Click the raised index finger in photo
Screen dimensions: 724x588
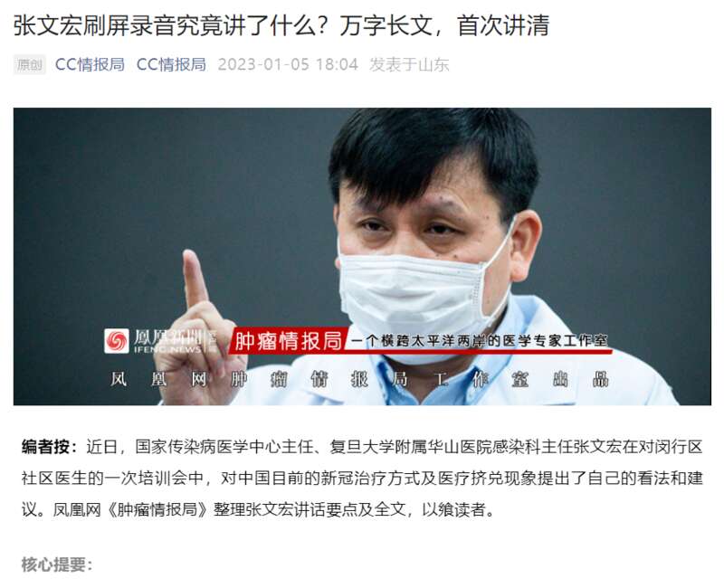[x=195, y=278]
